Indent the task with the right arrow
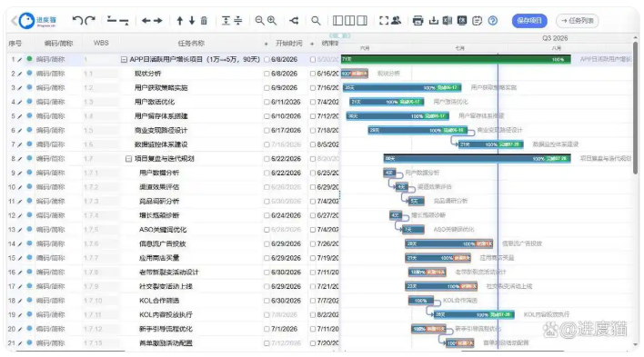The height and width of the screenshot is (357, 644). (x=158, y=21)
